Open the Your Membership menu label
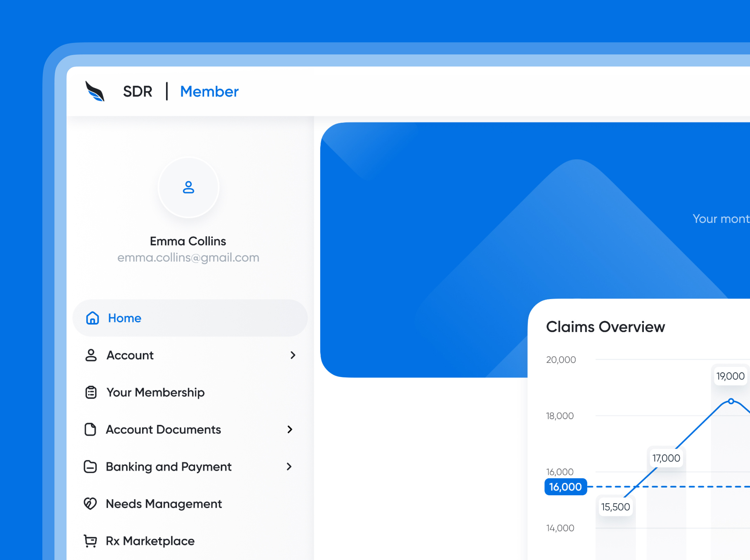750x560 pixels. tap(155, 392)
